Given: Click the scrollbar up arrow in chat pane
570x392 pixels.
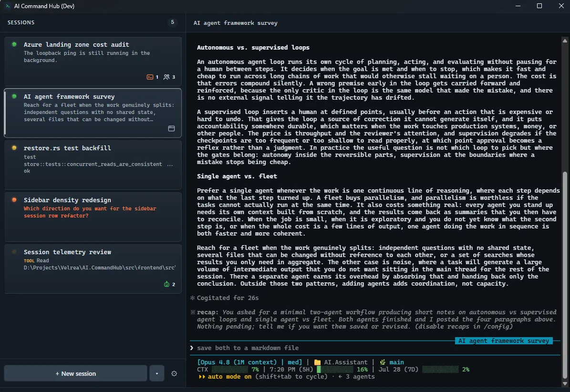Looking at the screenshot, I should (565, 41).
